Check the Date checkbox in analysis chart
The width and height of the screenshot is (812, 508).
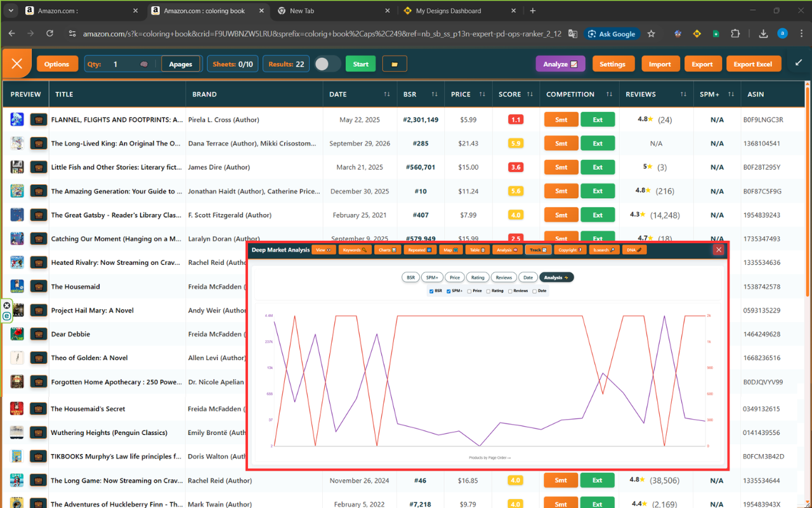[535, 291]
